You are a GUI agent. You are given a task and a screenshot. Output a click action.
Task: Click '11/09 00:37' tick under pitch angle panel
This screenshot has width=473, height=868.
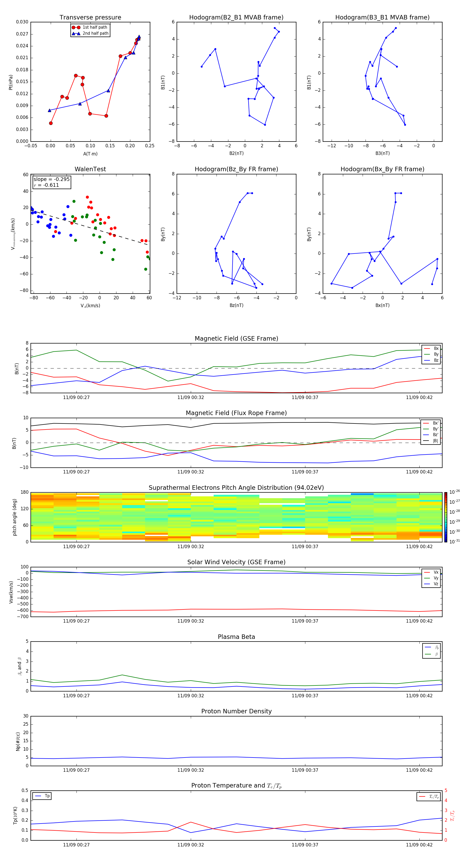(x=305, y=547)
